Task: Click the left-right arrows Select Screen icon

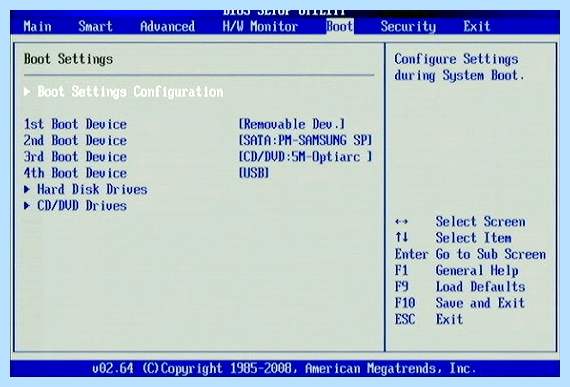Action: click(x=401, y=222)
